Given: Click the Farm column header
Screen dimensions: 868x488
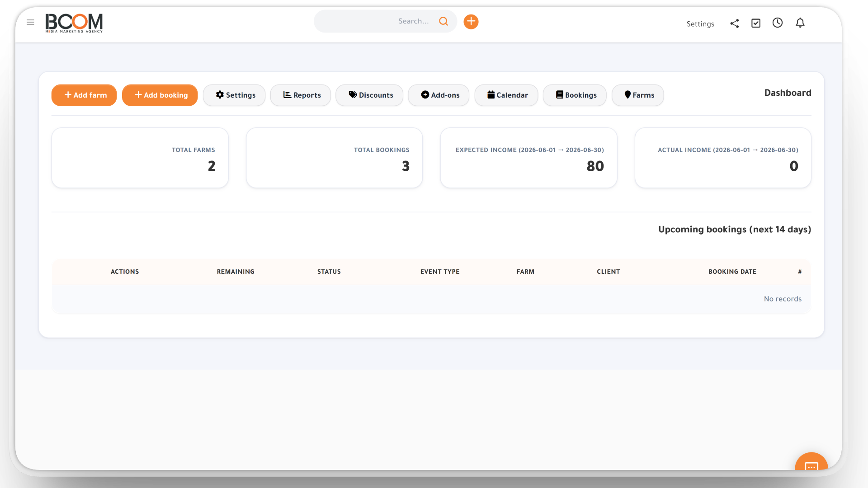Looking at the screenshot, I should [x=525, y=272].
